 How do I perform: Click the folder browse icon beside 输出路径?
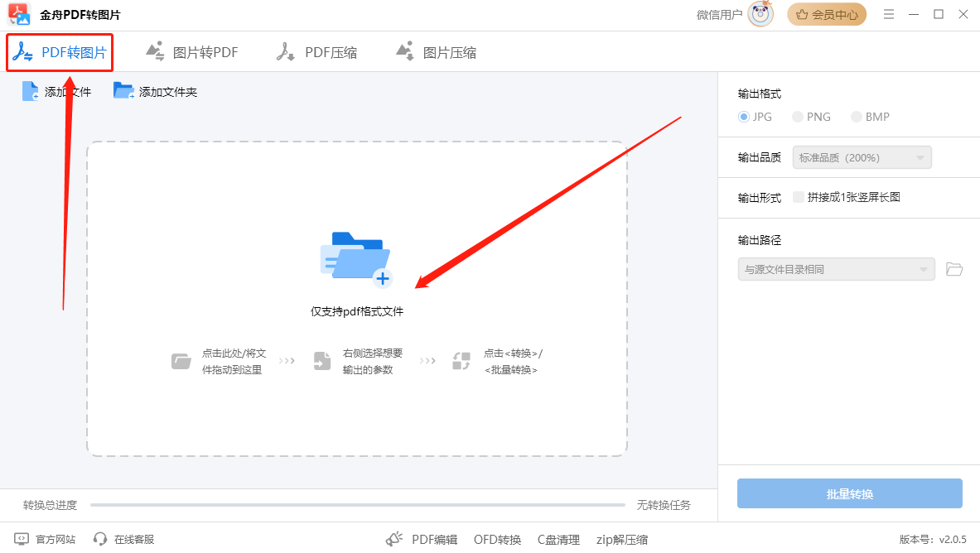tap(953, 269)
